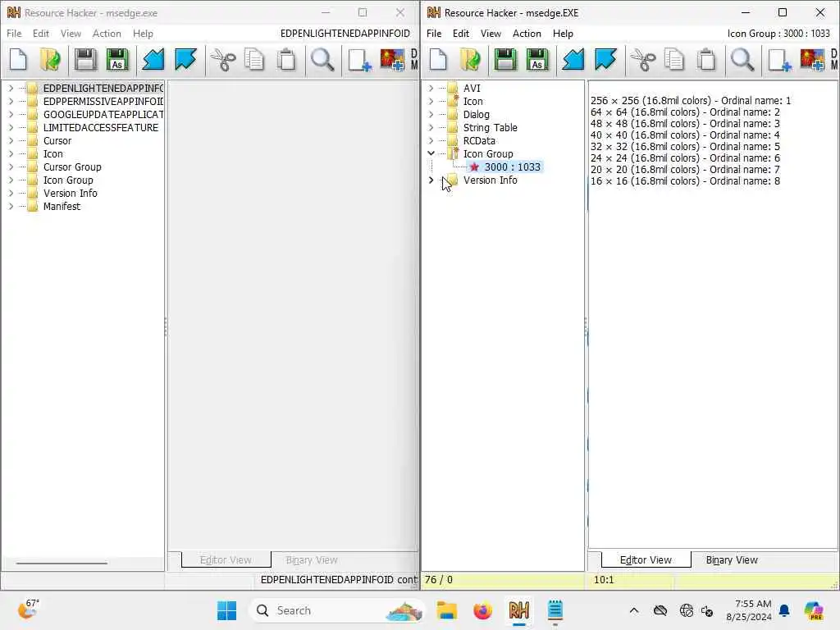Click Paste clipboard icon in left window
Viewport: 840px width, 630px height.
coord(286,59)
